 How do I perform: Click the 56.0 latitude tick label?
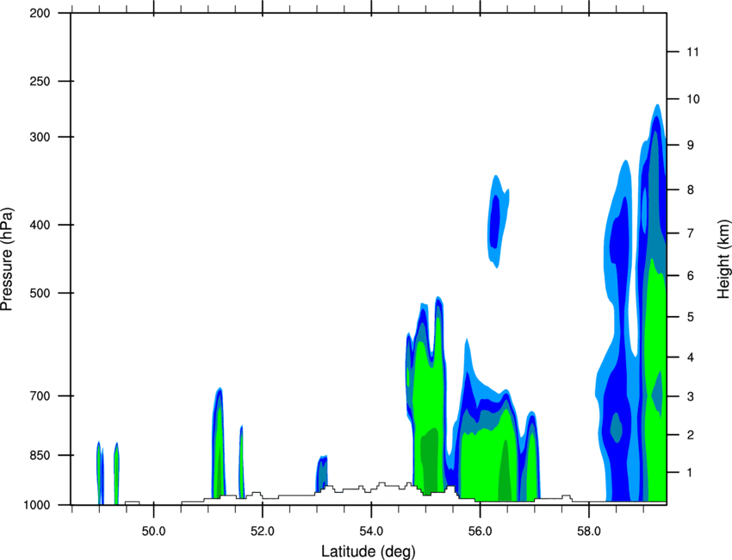480,532
